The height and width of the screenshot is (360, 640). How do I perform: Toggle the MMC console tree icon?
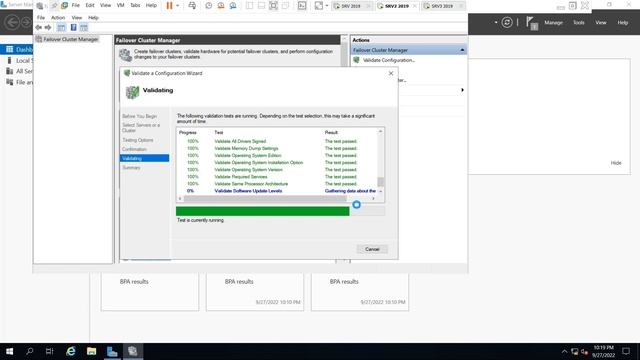[61, 27]
